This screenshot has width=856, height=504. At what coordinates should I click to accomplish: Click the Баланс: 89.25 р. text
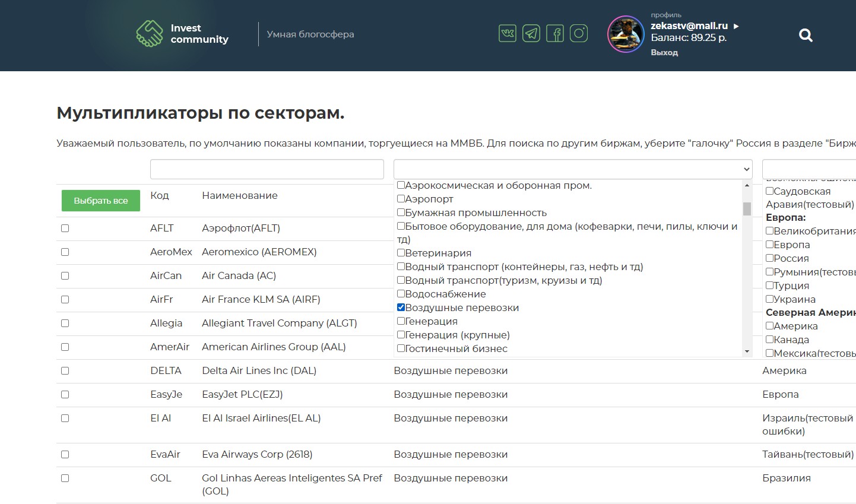coord(689,37)
